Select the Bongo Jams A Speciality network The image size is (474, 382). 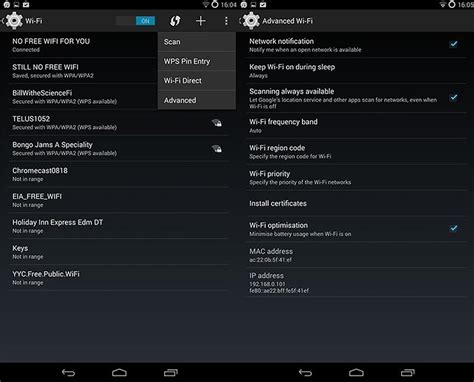tap(119, 149)
